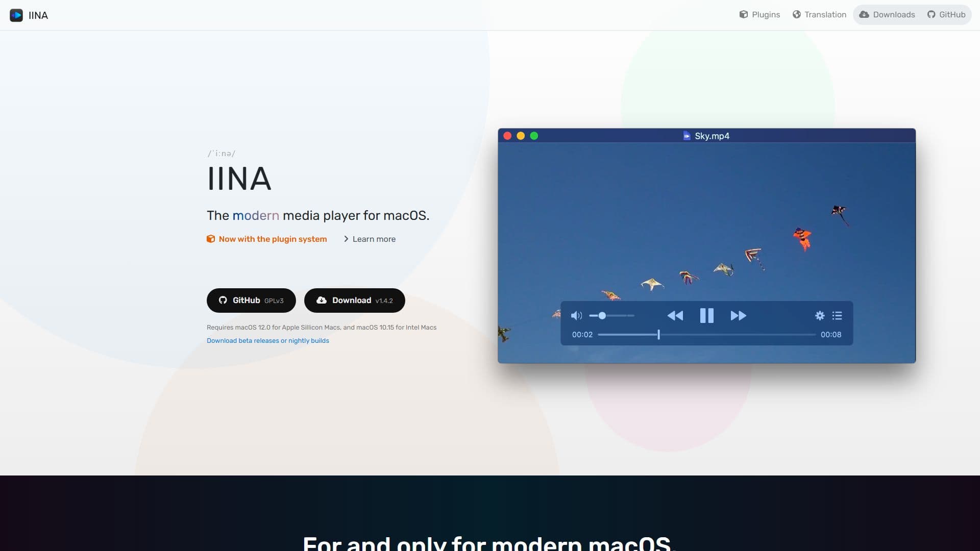Click the GitHub GPLv3 button
The height and width of the screenshot is (551, 980).
click(251, 300)
